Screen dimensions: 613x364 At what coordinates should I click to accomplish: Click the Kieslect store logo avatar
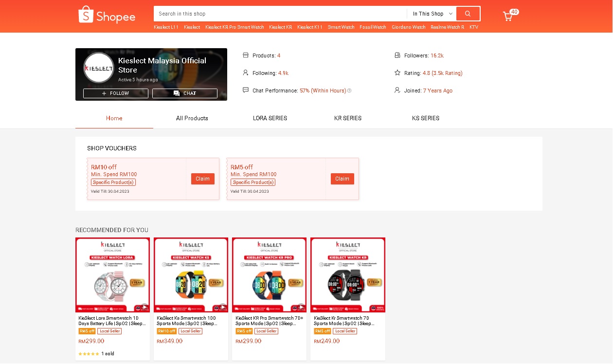coord(99,68)
